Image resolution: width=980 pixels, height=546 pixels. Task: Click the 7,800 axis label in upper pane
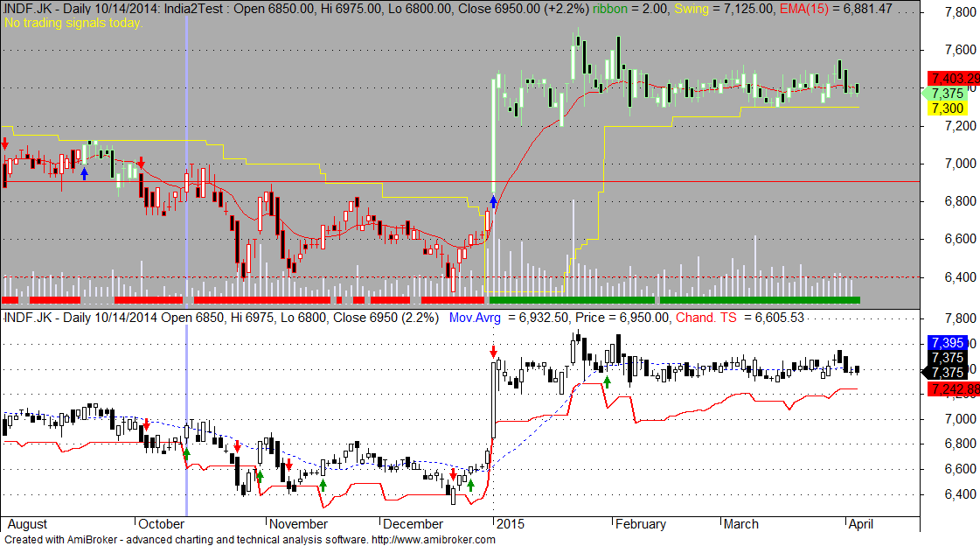(960, 12)
